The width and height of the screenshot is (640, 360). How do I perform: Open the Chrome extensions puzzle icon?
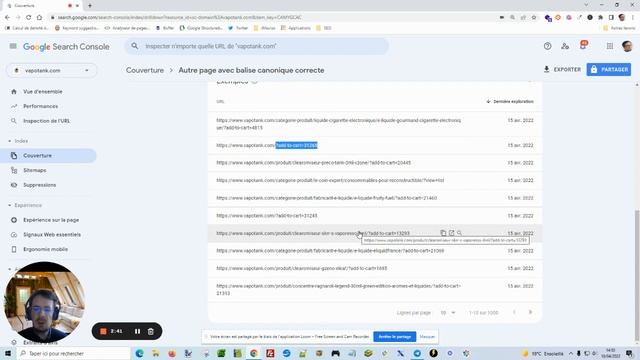pos(600,18)
